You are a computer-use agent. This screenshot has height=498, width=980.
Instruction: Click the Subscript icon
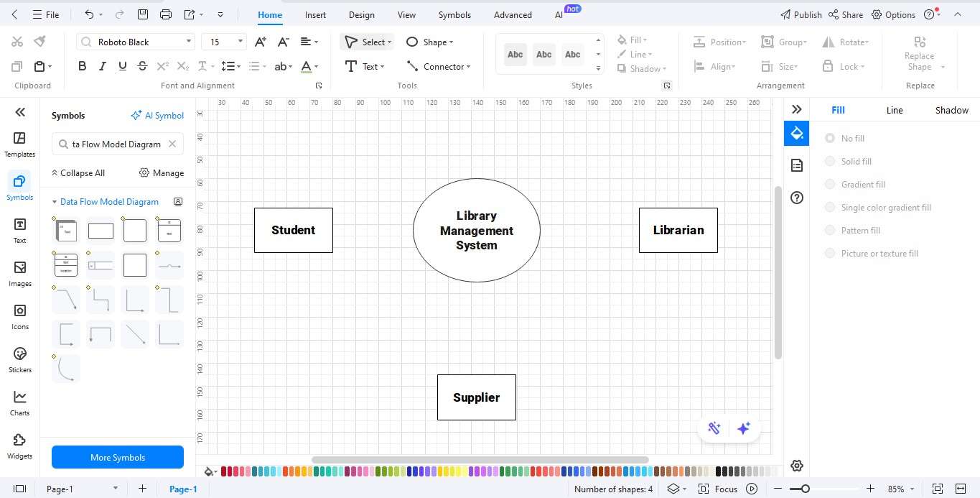coord(183,66)
